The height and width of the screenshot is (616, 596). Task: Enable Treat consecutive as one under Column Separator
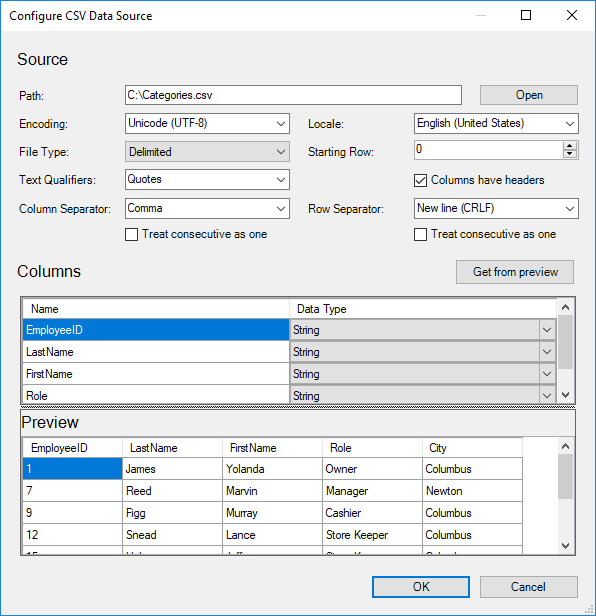(x=132, y=235)
